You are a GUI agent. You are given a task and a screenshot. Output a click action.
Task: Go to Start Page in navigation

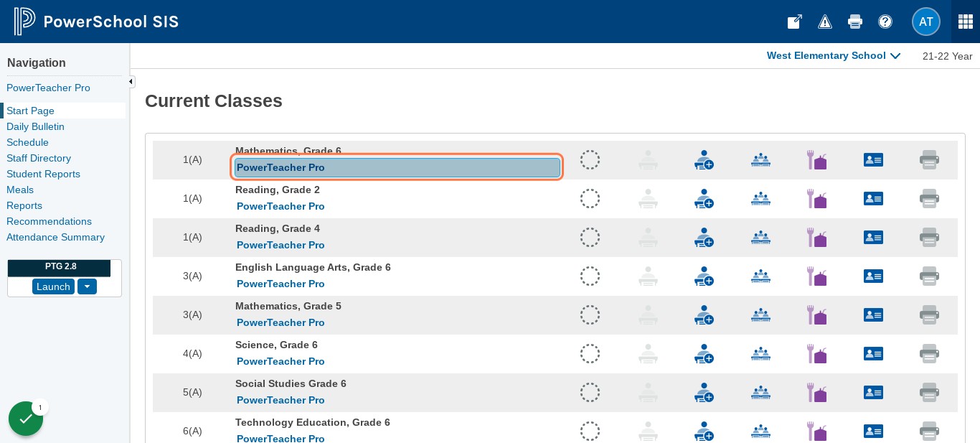pos(30,111)
